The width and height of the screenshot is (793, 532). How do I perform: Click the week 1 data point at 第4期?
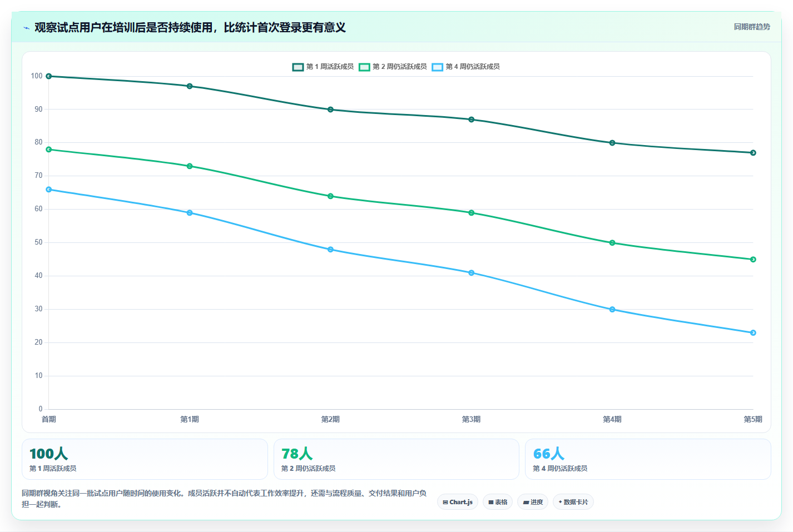click(612, 143)
